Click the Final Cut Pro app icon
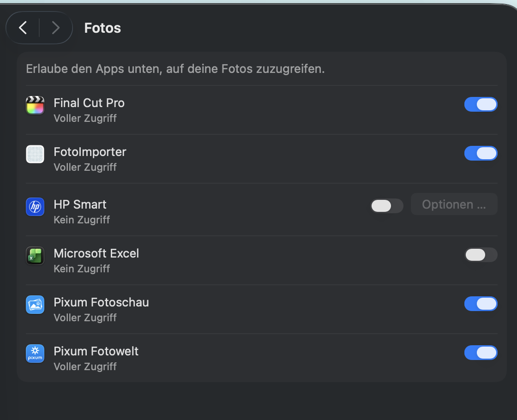This screenshot has height=420, width=517. (35, 105)
